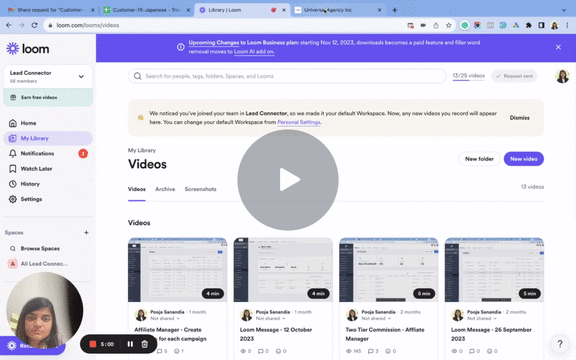Viewport: 576px width, 360px height.
Task: Select My Library in the sidebar
Action: 48,138
